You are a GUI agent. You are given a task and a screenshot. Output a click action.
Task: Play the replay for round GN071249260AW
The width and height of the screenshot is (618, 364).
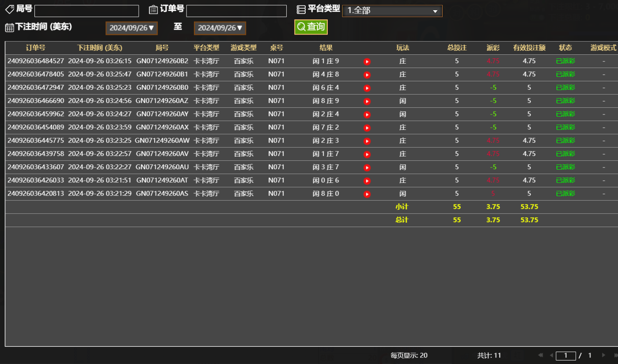pyautogui.click(x=367, y=140)
